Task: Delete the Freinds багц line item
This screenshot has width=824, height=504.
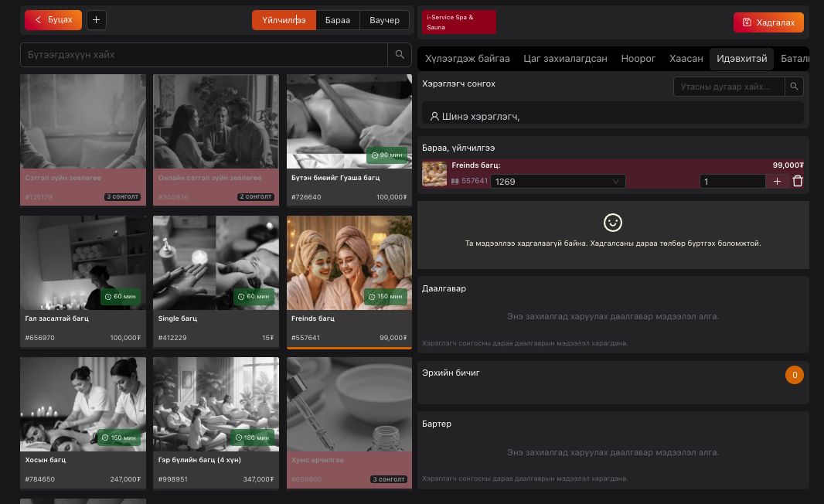Action: [798, 181]
